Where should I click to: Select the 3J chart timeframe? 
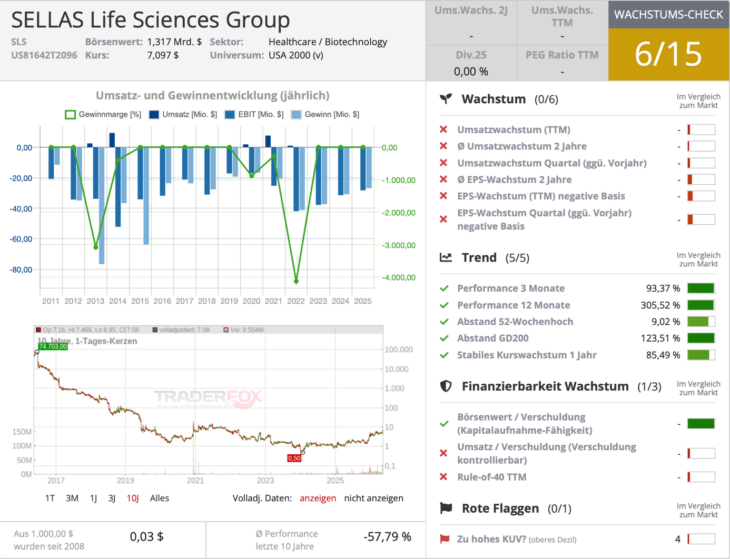point(112,498)
